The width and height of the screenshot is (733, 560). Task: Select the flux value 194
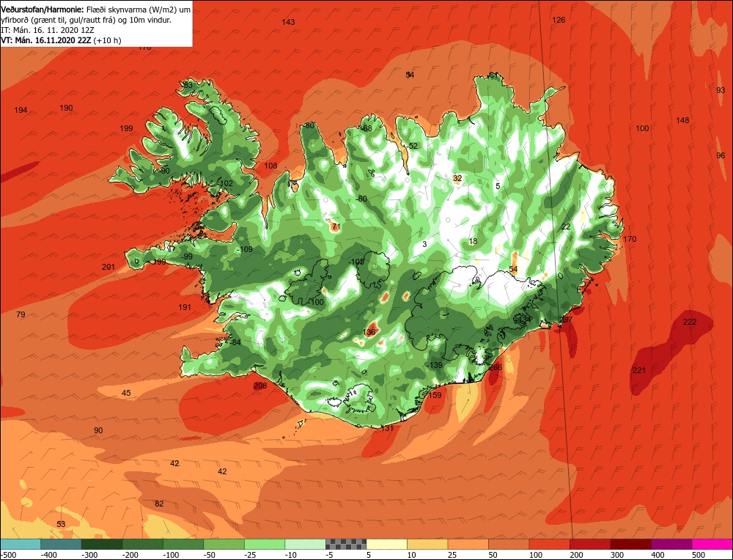click(21, 111)
